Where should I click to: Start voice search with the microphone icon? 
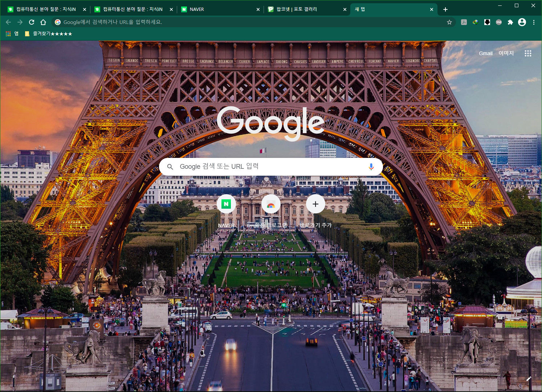[371, 167]
